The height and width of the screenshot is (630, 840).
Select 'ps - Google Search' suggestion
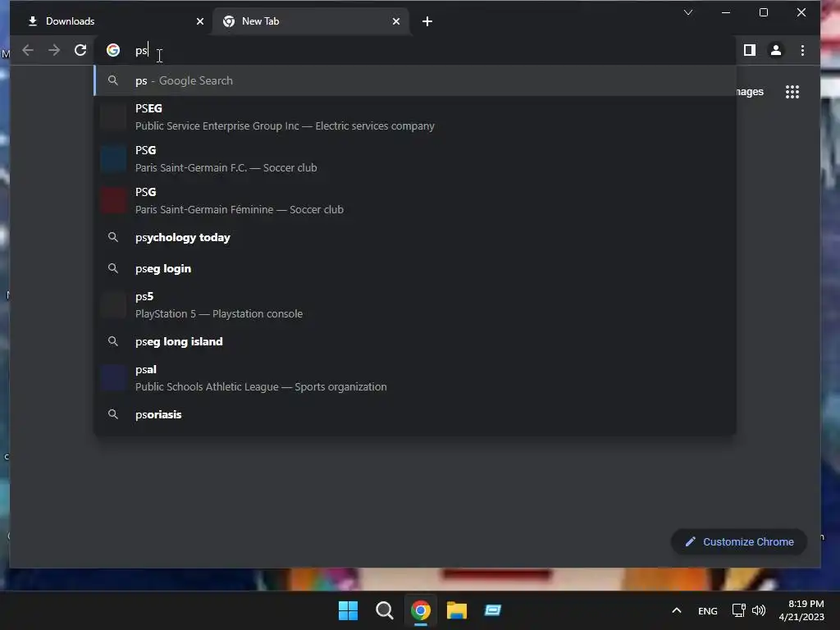pos(415,80)
